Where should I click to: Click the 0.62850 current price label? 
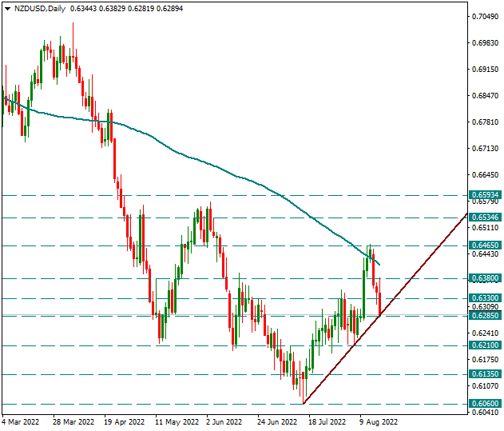(486, 315)
